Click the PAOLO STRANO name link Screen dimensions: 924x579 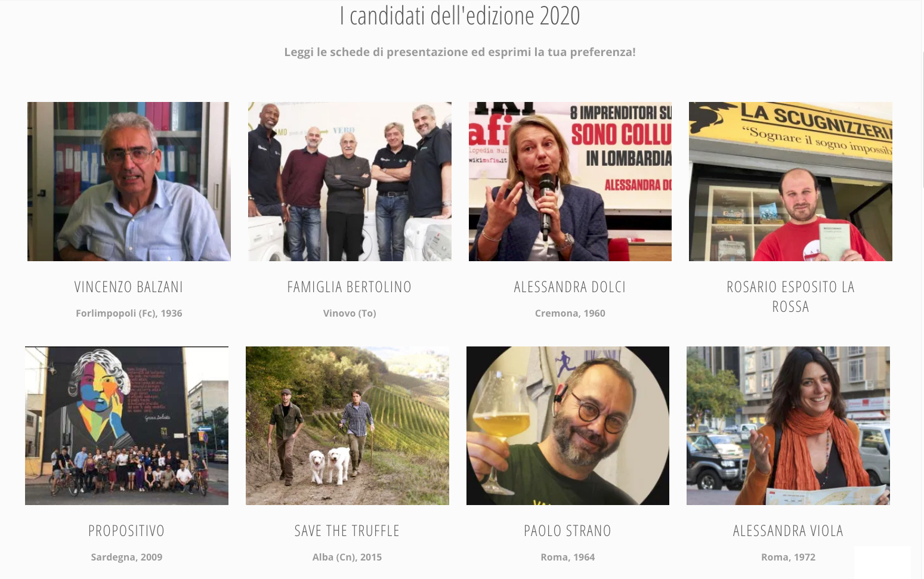pos(568,531)
